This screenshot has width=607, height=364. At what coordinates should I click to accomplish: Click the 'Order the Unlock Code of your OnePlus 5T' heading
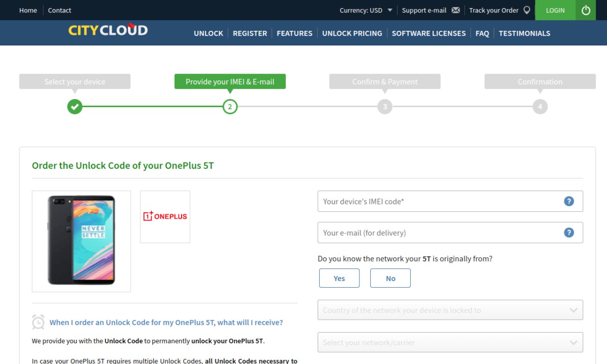click(x=123, y=165)
